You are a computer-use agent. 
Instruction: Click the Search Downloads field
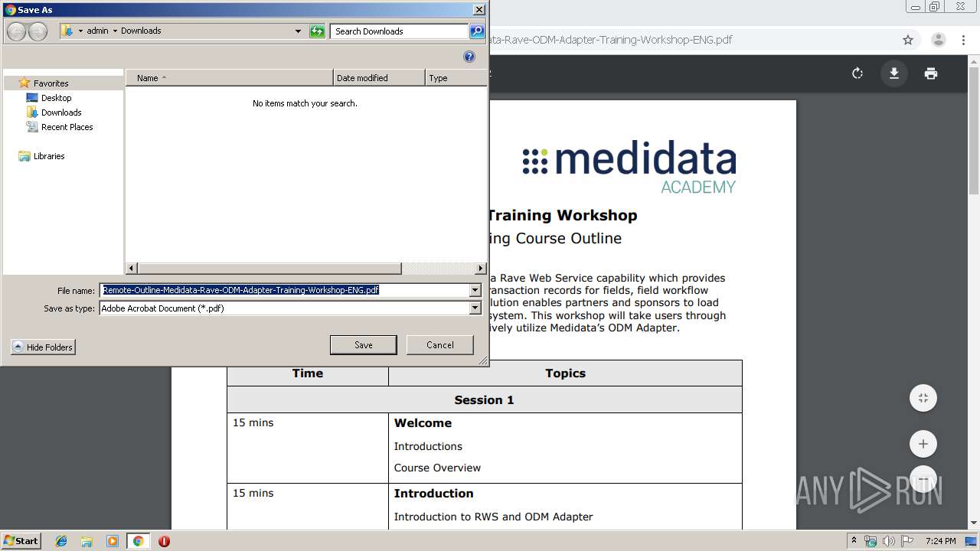pyautogui.click(x=399, y=31)
